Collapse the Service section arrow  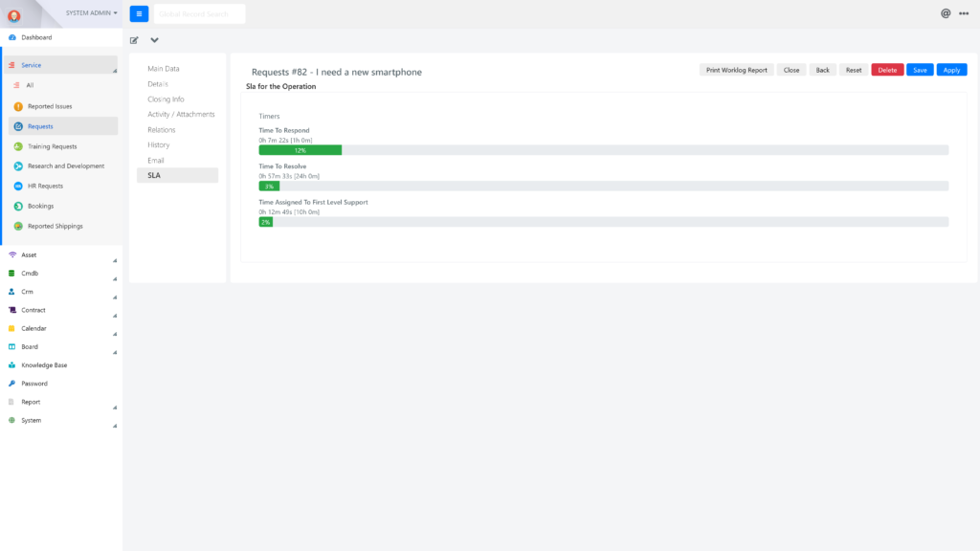coord(115,71)
